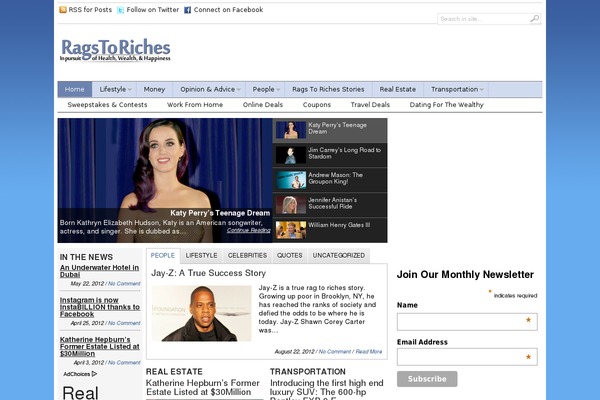Switch to the LIFESTYLE tab
The width and height of the screenshot is (600, 400).
click(201, 255)
